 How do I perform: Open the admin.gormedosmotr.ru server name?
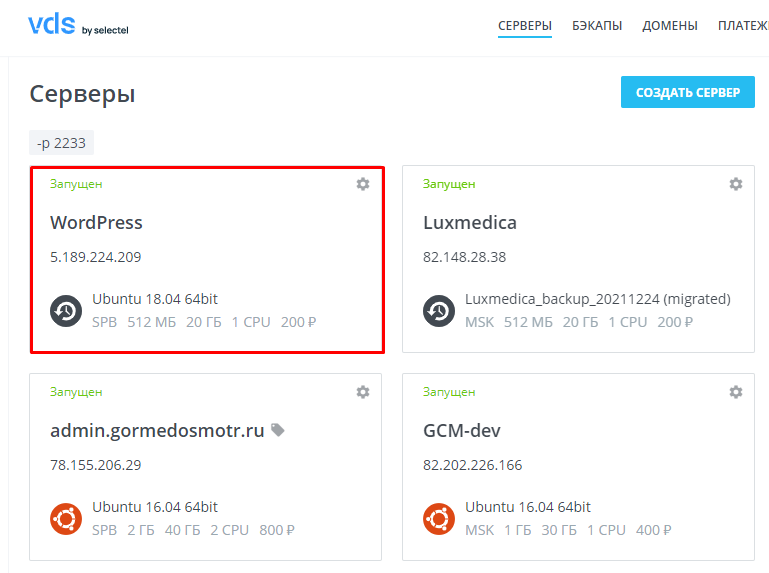pyautogui.click(x=157, y=431)
